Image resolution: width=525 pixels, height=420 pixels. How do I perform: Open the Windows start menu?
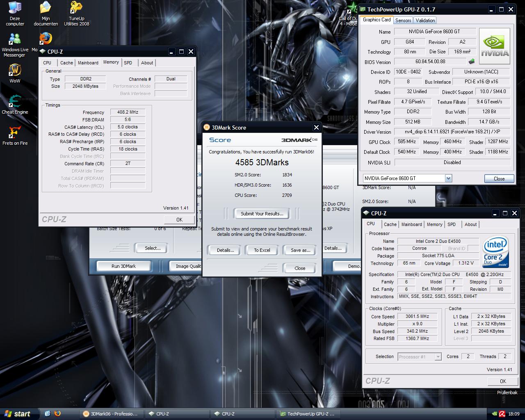click(x=17, y=414)
